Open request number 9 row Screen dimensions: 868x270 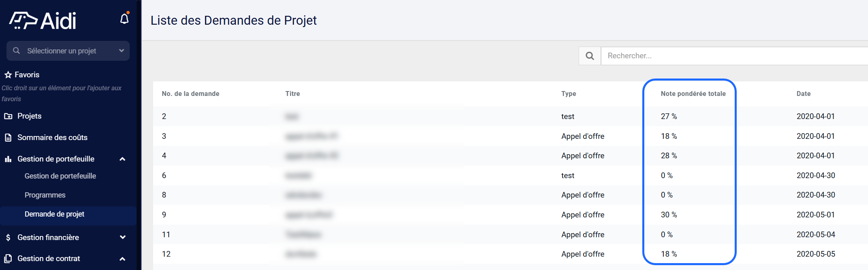click(x=511, y=215)
